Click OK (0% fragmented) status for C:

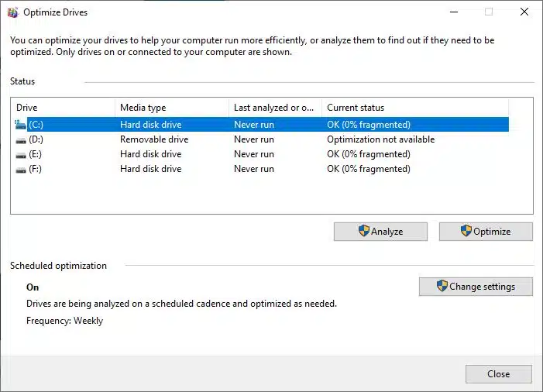click(369, 125)
